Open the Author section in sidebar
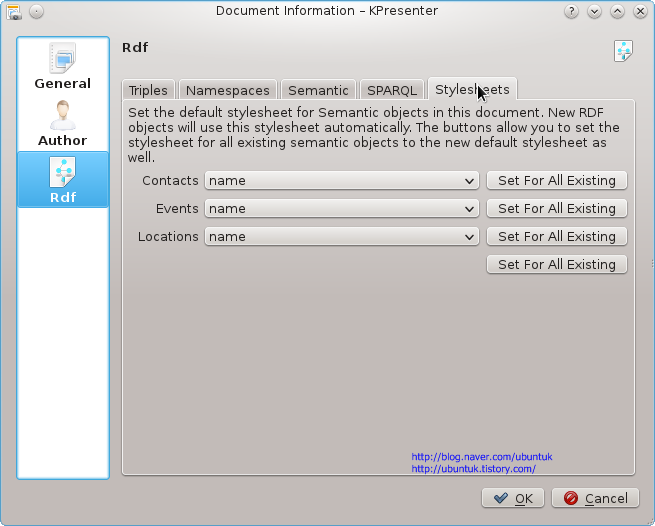Screen dimensions: 655x526 (63, 123)
